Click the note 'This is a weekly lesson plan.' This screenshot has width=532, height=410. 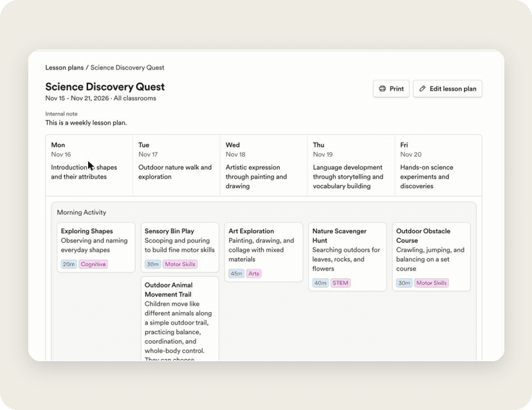pyautogui.click(x=86, y=123)
